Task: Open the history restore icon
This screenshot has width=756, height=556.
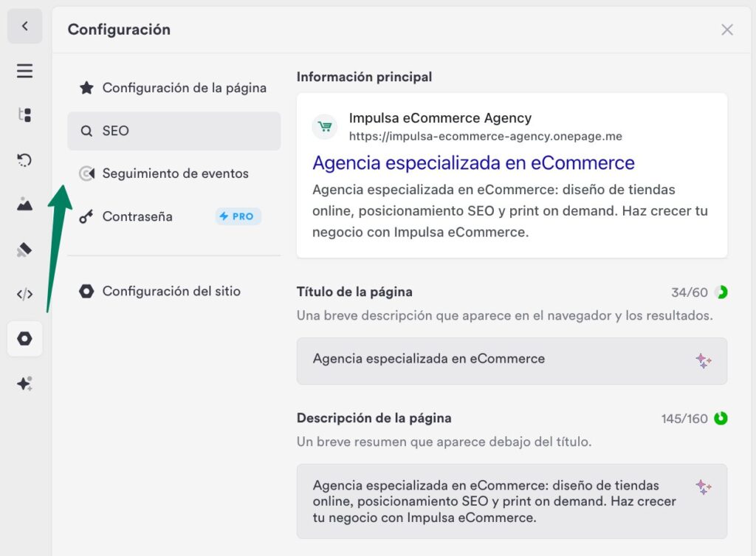Action: [x=24, y=159]
